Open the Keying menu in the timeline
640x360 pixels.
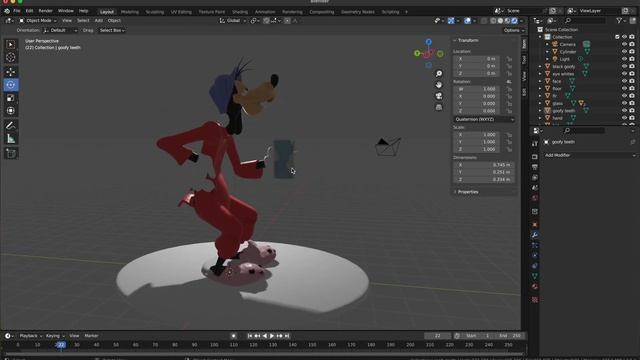[54, 336]
